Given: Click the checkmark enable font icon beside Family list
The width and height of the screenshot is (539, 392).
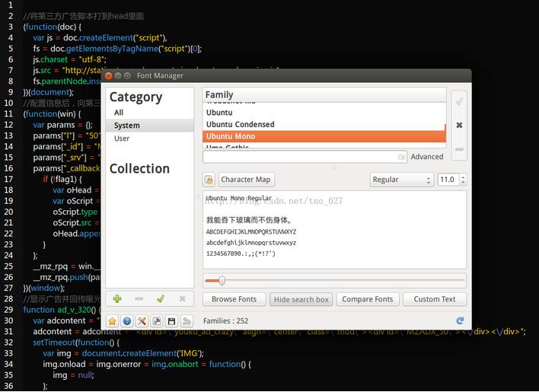Looking at the screenshot, I should [459, 101].
